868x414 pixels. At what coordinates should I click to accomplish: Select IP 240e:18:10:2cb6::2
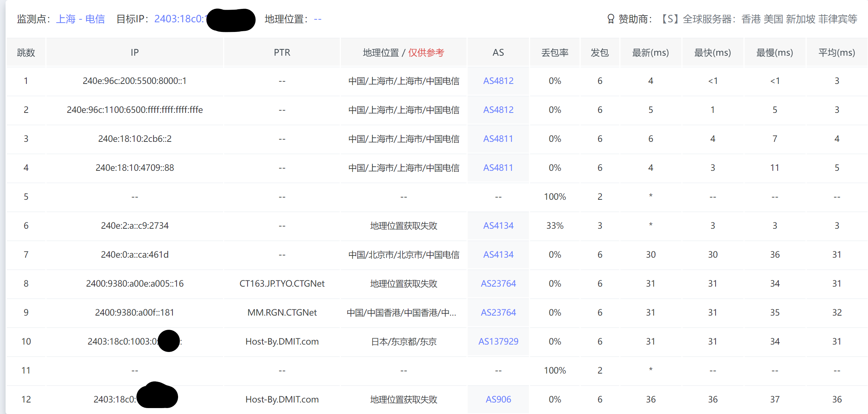pyautogui.click(x=135, y=139)
